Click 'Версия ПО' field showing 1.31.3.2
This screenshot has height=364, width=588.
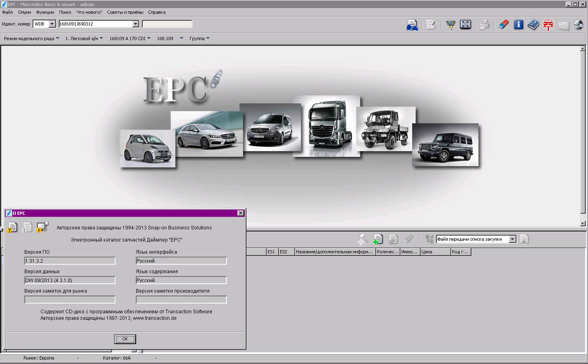(x=70, y=261)
